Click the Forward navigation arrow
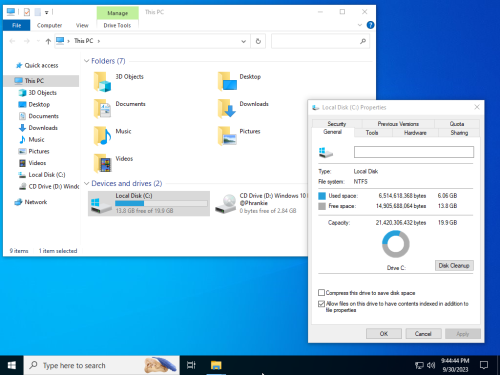The image size is (500, 375). pyautogui.click(x=27, y=41)
